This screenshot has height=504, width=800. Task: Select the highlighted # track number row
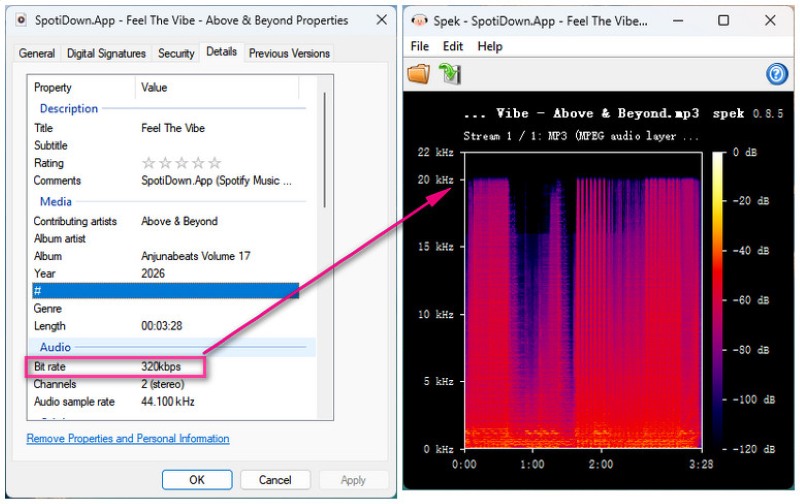(x=165, y=291)
